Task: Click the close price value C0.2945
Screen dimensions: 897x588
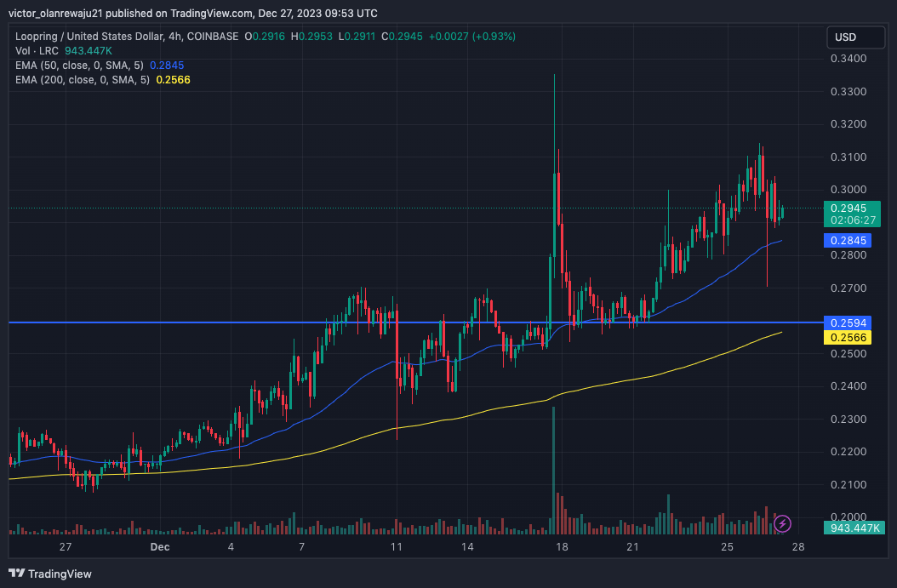Action: click(403, 37)
